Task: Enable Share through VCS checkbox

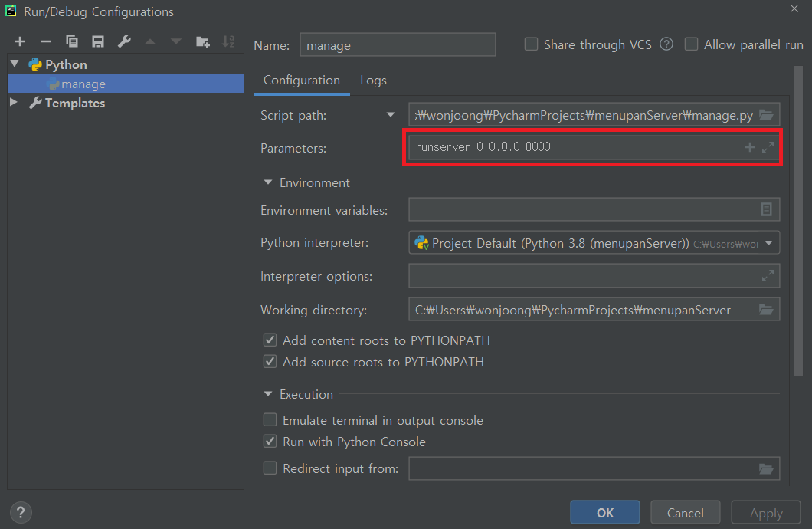Action: tap(532, 44)
